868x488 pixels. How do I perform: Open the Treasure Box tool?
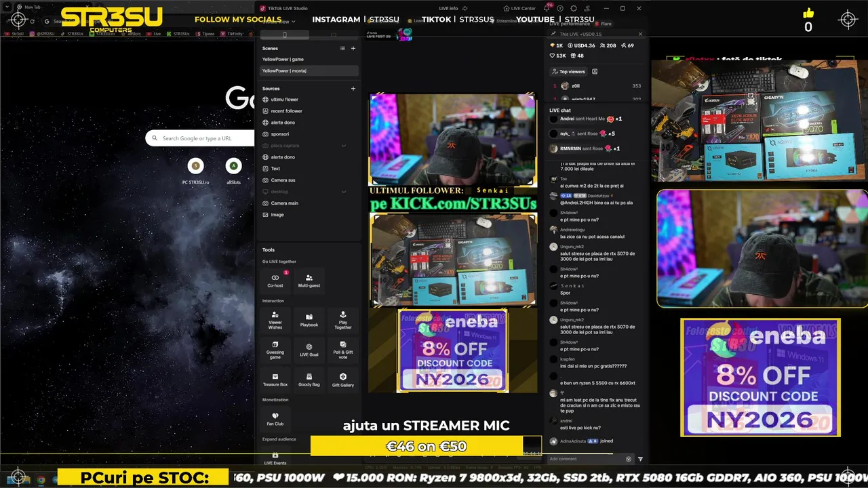(x=275, y=380)
